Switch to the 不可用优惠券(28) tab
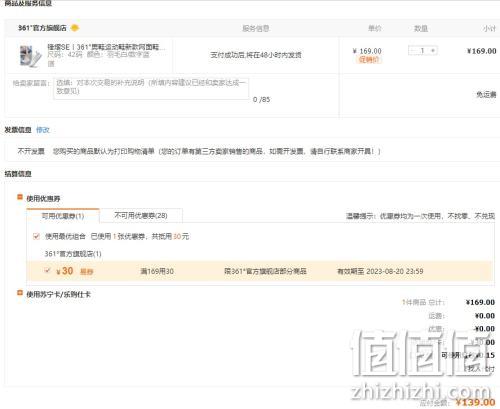 click(141, 216)
